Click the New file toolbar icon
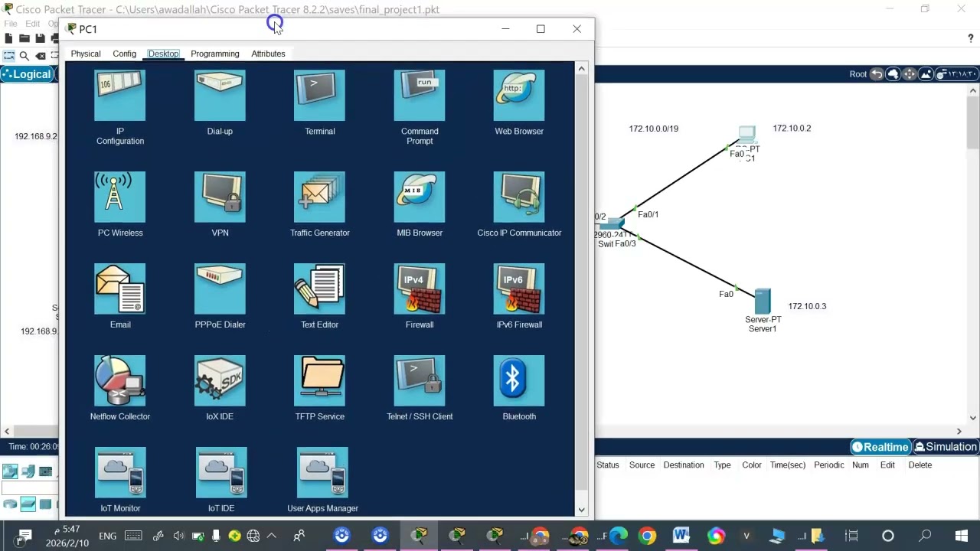Image resolution: width=980 pixels, height=551 pixels. coord(8,38)
